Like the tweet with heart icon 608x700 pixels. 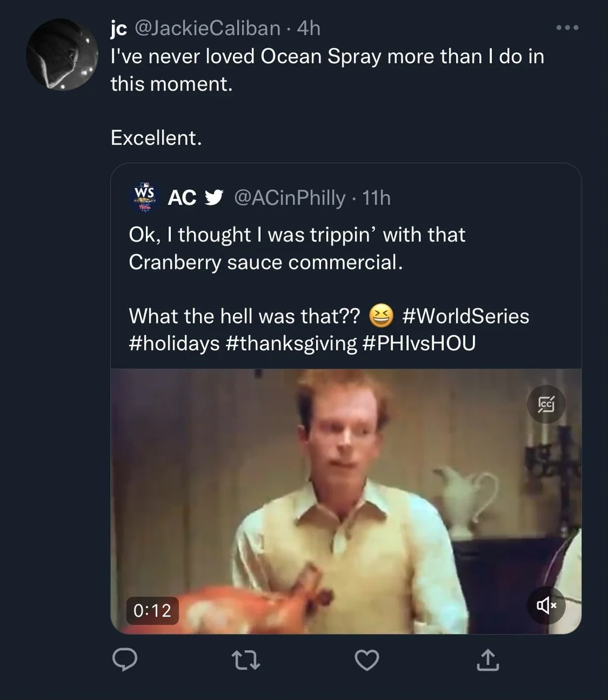367,660
